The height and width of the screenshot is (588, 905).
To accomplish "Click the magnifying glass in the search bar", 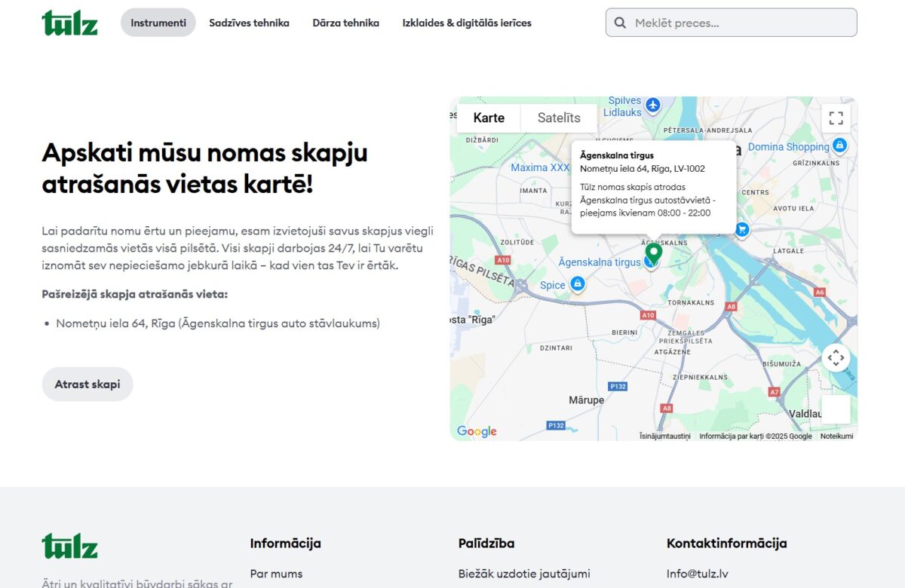I will click(x=620, y=22).
